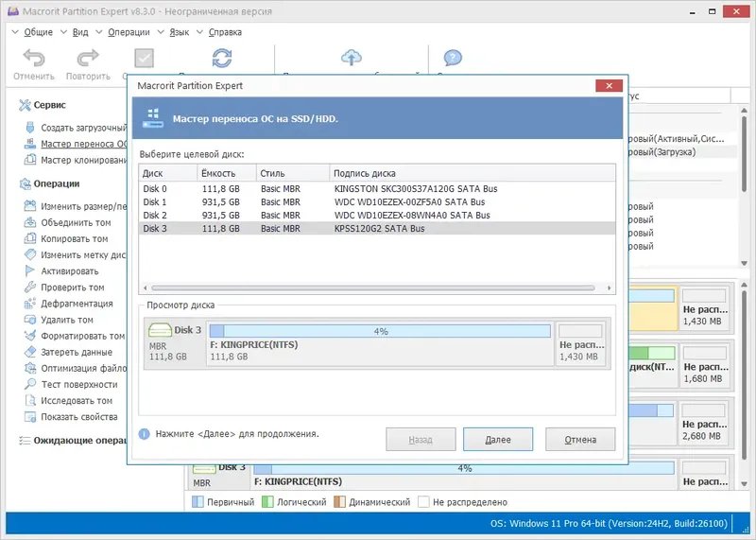Click the Подпись диска column header
Image resolution: width=756 pixels, height=540 pixels.
[472, 173]
